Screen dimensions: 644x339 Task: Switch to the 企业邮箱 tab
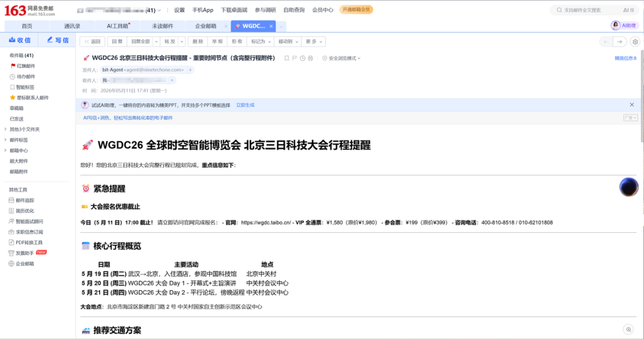205,26
